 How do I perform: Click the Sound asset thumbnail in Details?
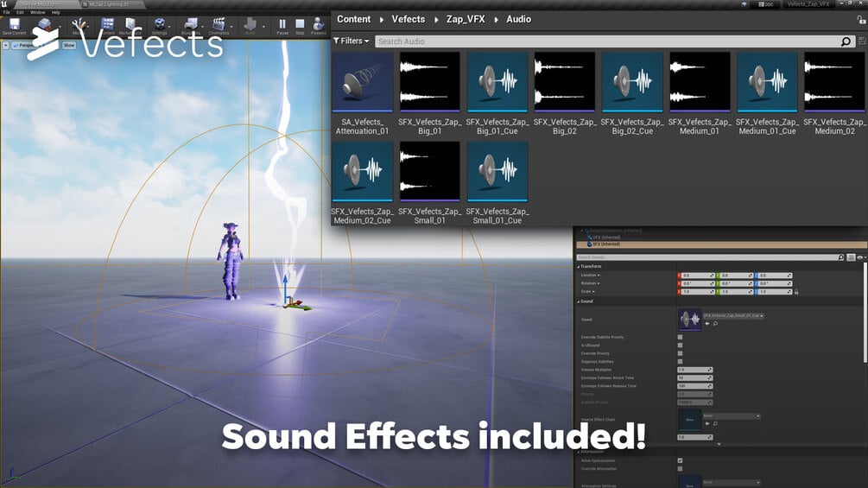690,320
